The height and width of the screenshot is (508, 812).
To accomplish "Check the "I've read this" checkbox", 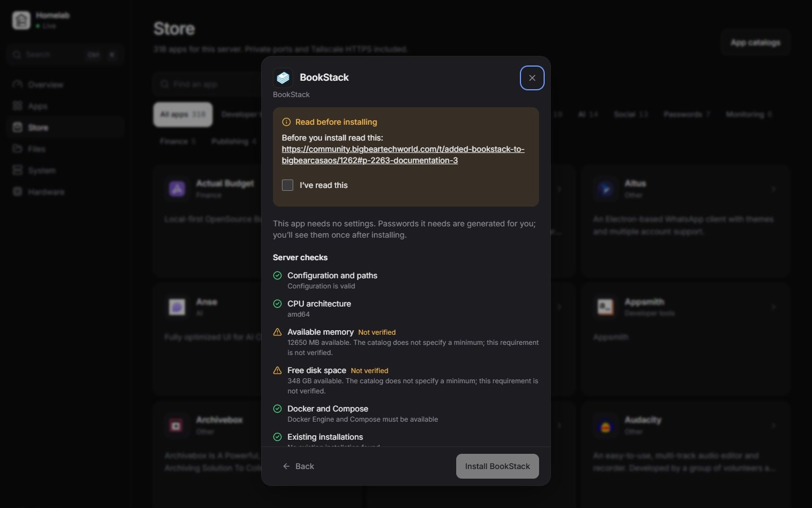I will point(288,185).
